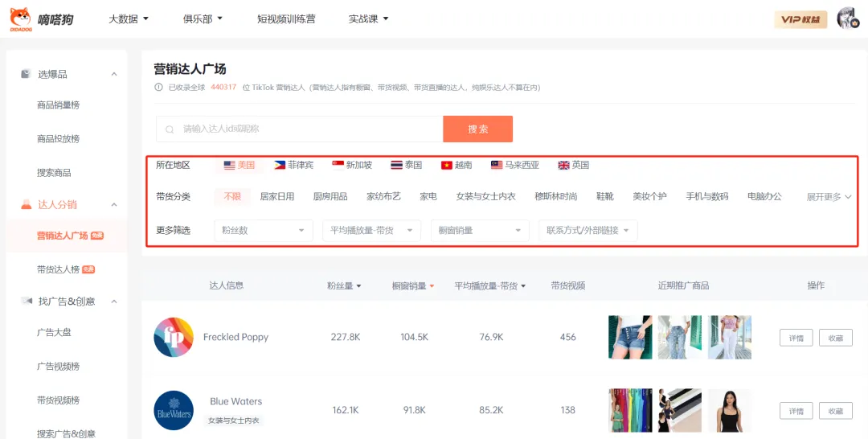868x439 pixels.
Task: Open the user avatar profile
Action: (x=848, y=18)
